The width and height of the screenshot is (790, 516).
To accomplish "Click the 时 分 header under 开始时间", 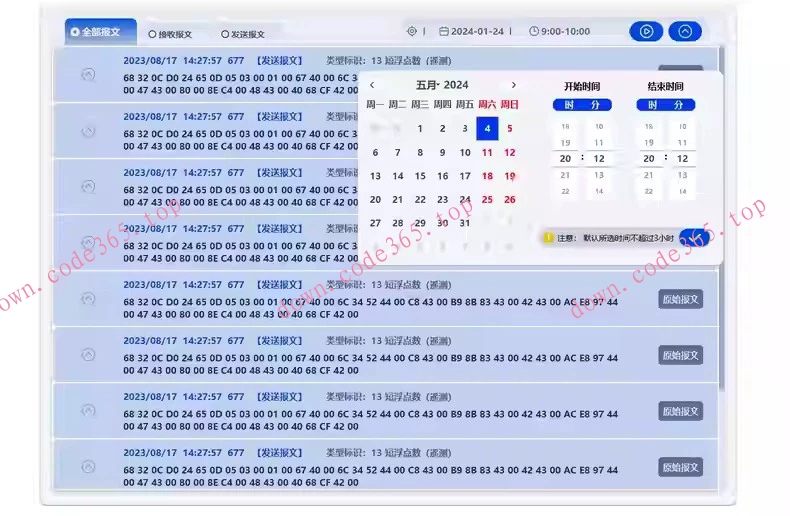I will (x=582, y=105).
